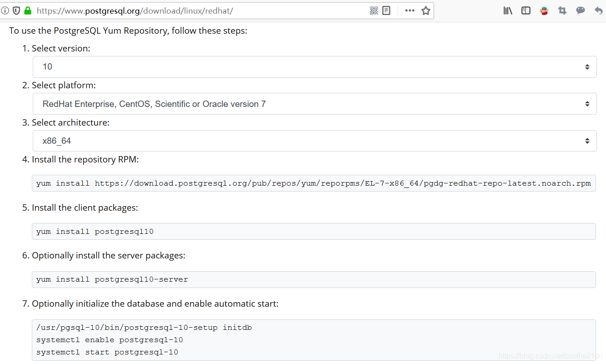Click the 'systemctl start postgresql-10' line
606x364 pixels.
[x=107, y=352]
